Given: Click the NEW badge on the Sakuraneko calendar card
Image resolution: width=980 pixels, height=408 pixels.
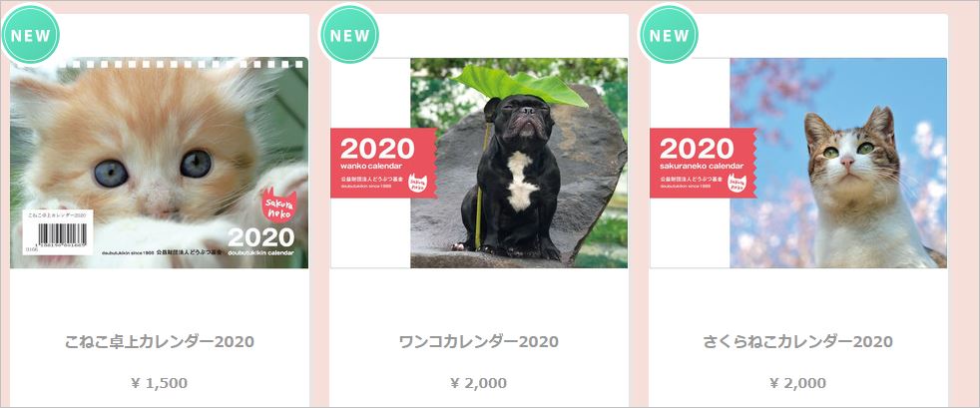Looking at the screenshot, I should (x=669, y=34).
